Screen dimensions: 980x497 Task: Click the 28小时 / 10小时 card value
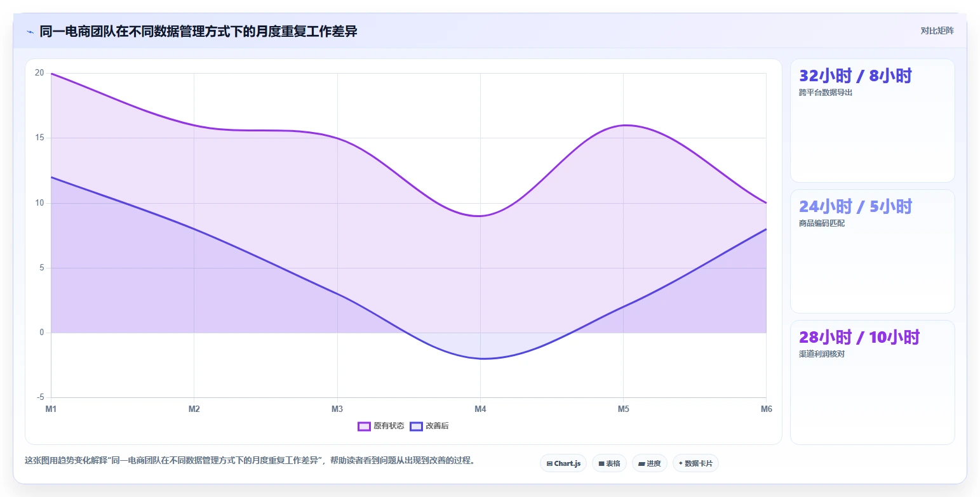tap(859, 337)
